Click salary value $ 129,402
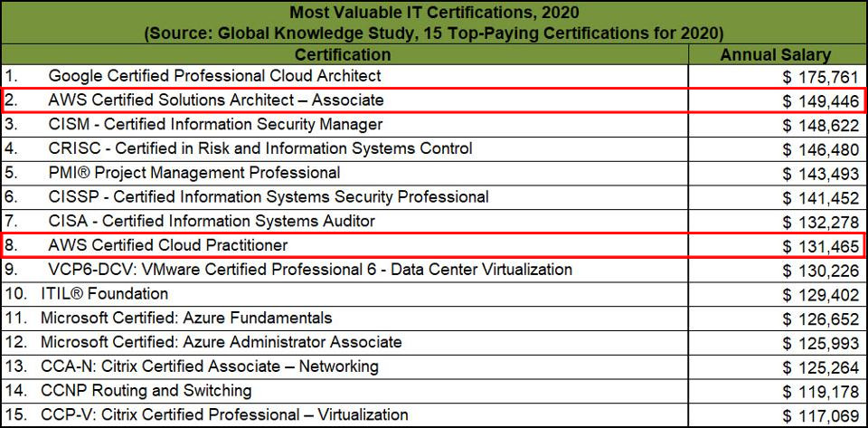Image resolution: width=868 pixels, height=428 pixels. 820,296
